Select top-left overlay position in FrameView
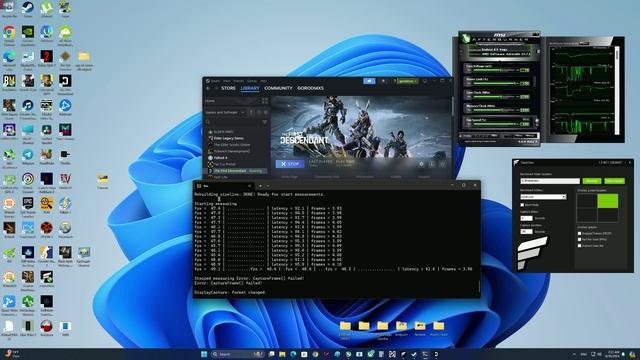 coord(587,201)
